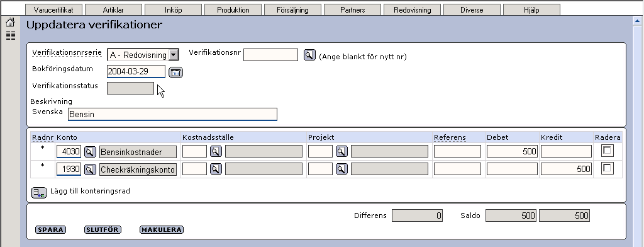Click the MAKULERA button
The width and height of the screenshot is (644, 247).
click(162, 230)
